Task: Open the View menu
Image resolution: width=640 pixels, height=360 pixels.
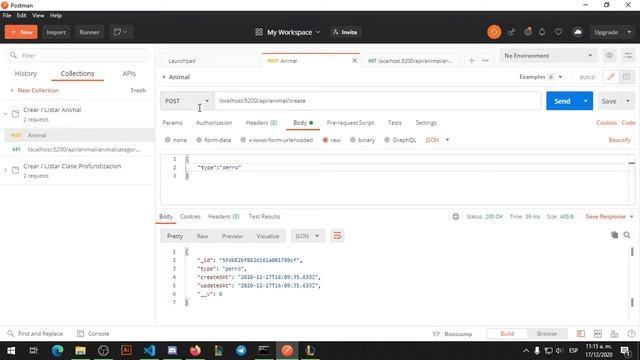Action: 38,16
